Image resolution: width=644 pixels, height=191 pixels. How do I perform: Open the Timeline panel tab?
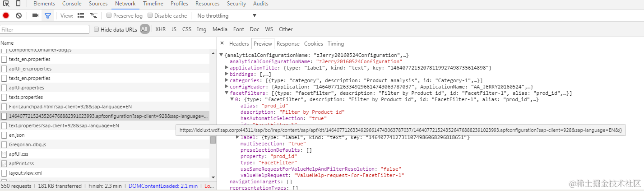coord(153,4)
